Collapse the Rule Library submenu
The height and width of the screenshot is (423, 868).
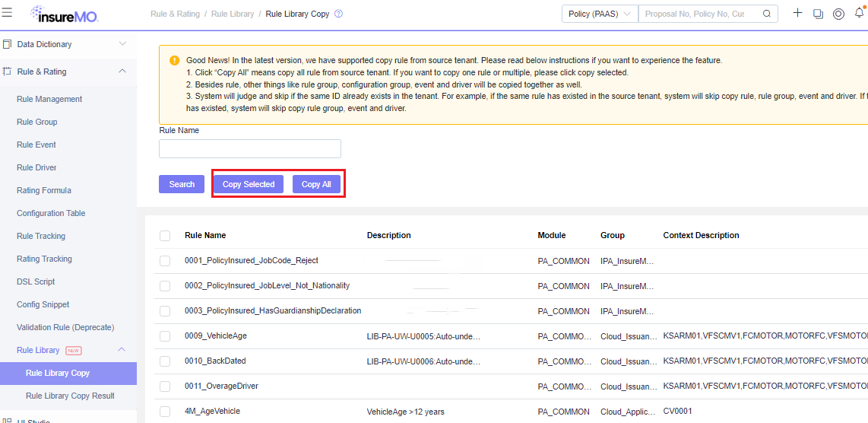tap(122, 350)
